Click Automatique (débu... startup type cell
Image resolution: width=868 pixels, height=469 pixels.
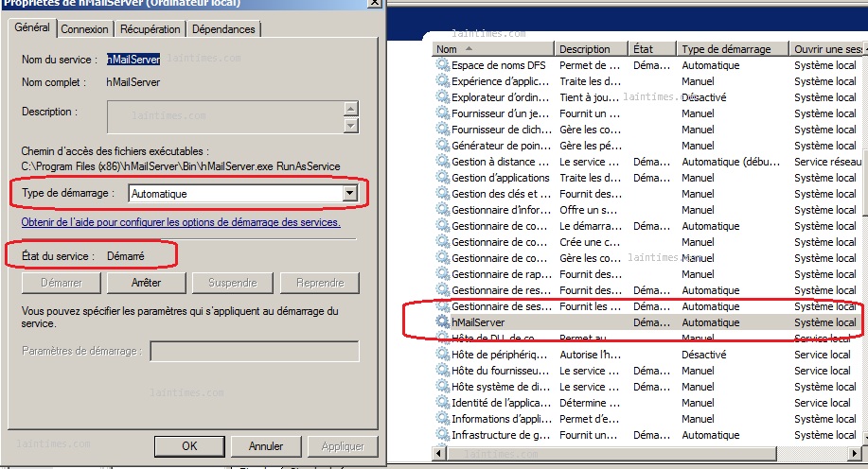point(731,162)
